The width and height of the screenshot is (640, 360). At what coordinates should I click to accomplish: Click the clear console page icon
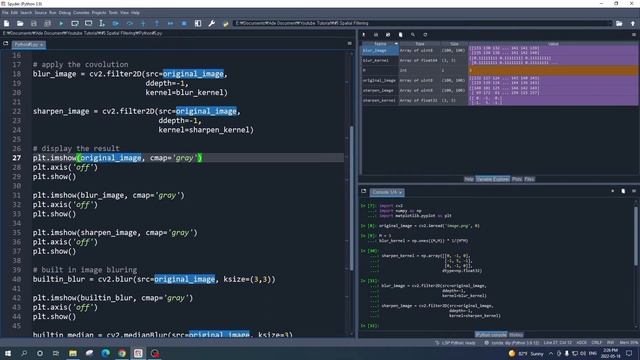point(623,191)
